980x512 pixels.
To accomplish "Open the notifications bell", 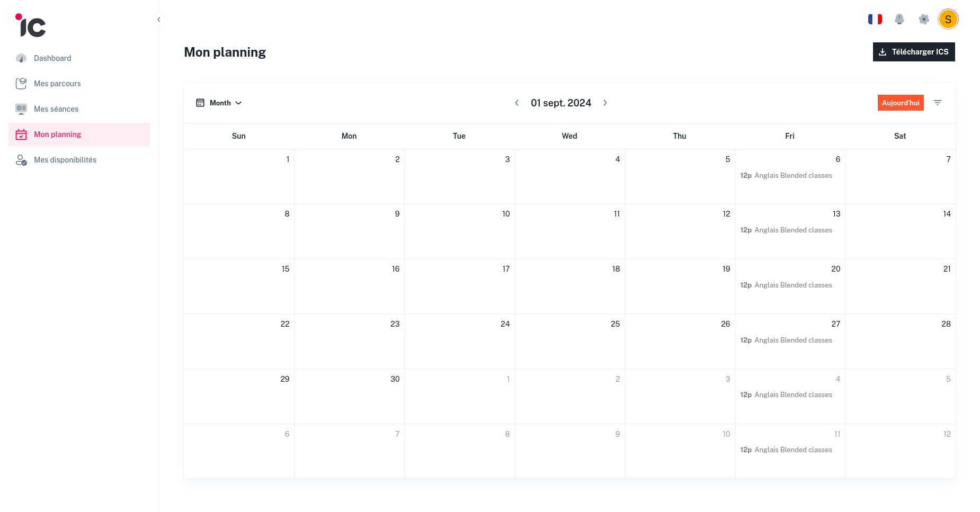I will pyautogui.click(x=899, y=19).
